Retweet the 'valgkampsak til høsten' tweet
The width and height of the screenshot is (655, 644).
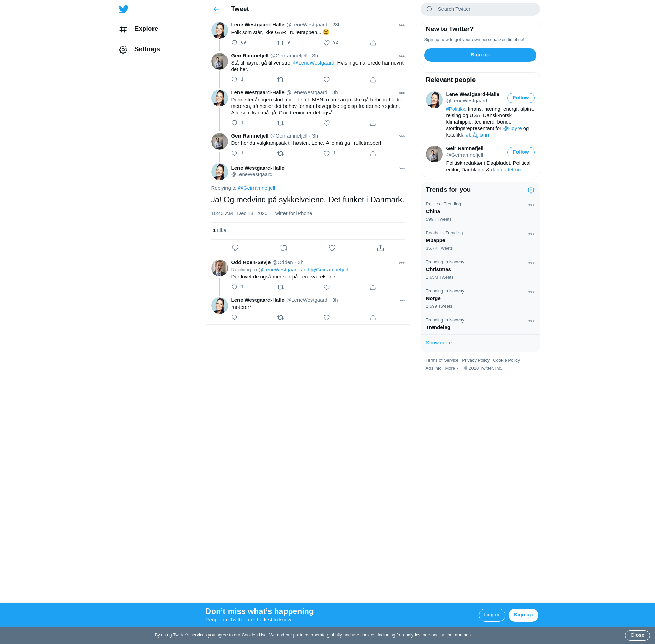pos(280,153)
